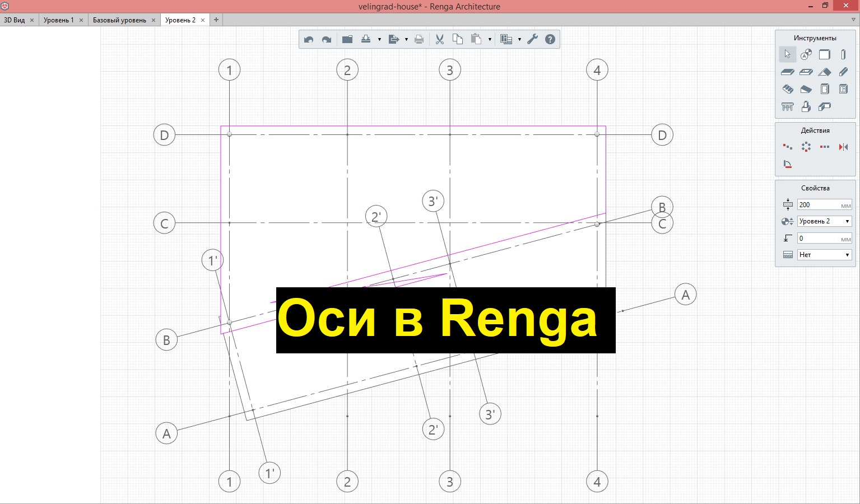Choose the Move action
Image resolution: width=860 pixels, height=504 pixels.
(x=787, y=147)
